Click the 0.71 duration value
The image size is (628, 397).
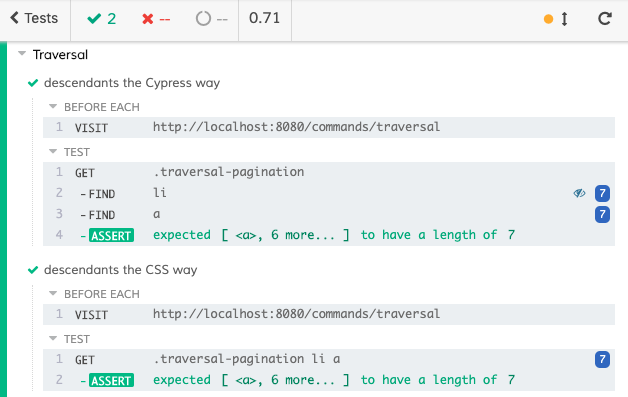264,18
